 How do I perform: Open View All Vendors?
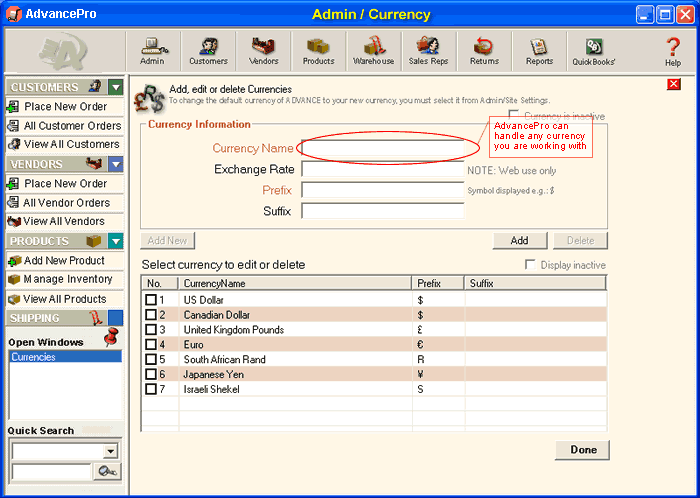65,221
